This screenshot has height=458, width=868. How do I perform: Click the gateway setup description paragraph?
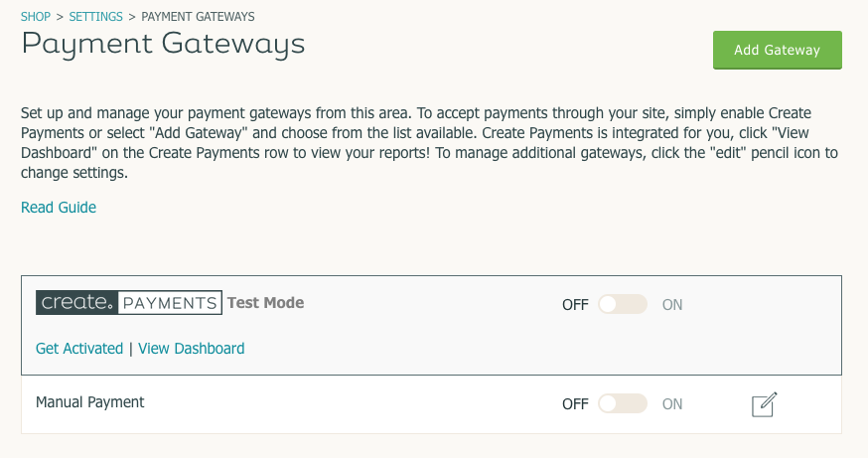click(x=430, y=143)
